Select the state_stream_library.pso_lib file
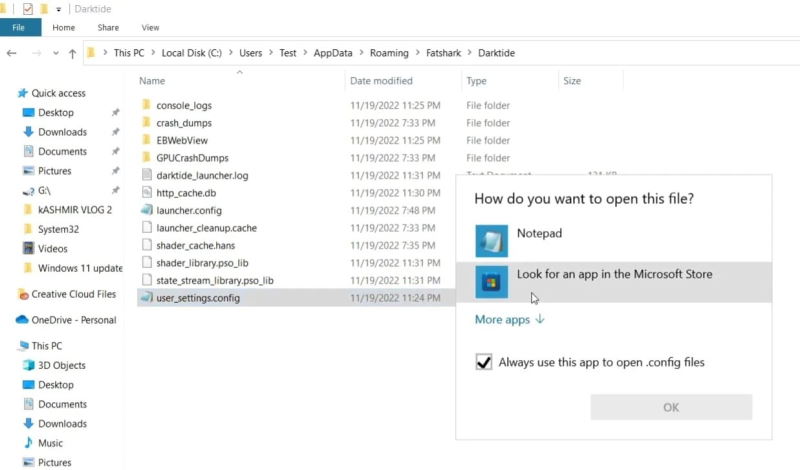 [215, 280]
